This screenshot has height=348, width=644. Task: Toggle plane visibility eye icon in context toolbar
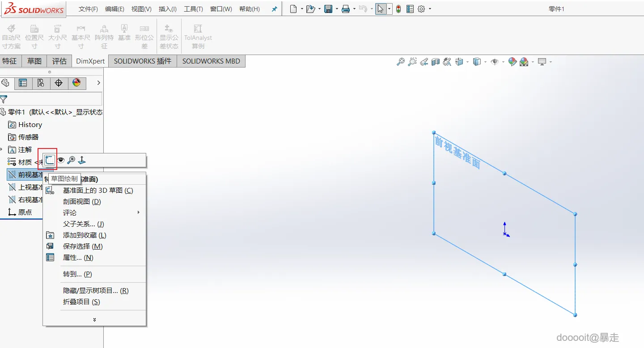pos(61,160)
